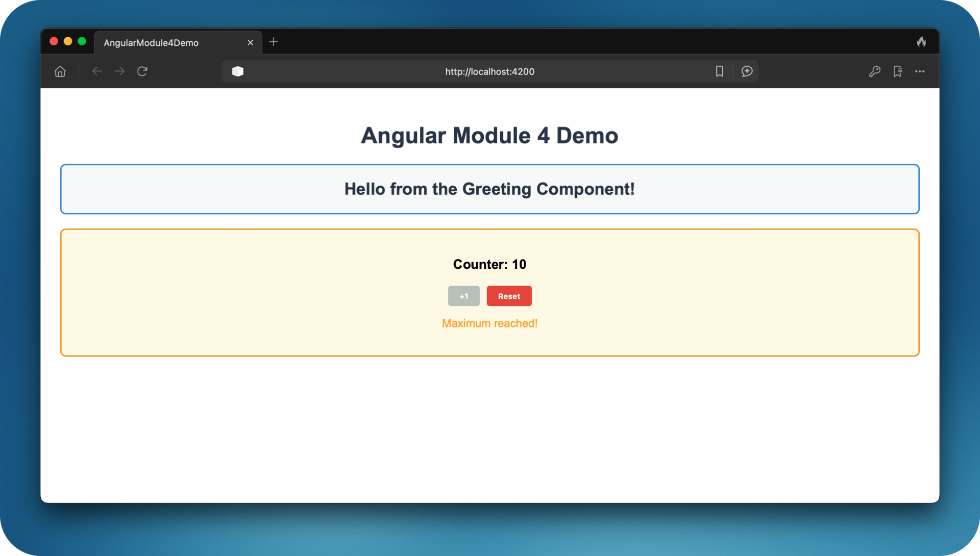Select the AngularModule4Demo tab
Screen dimensions: 980x556
coord(152,43)
